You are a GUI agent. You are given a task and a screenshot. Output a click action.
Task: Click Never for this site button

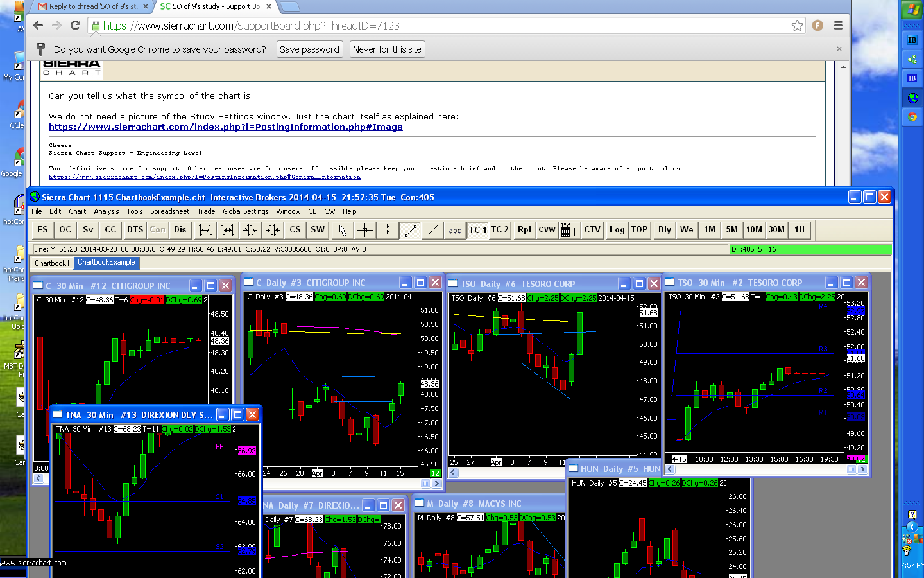click(387, 49)
